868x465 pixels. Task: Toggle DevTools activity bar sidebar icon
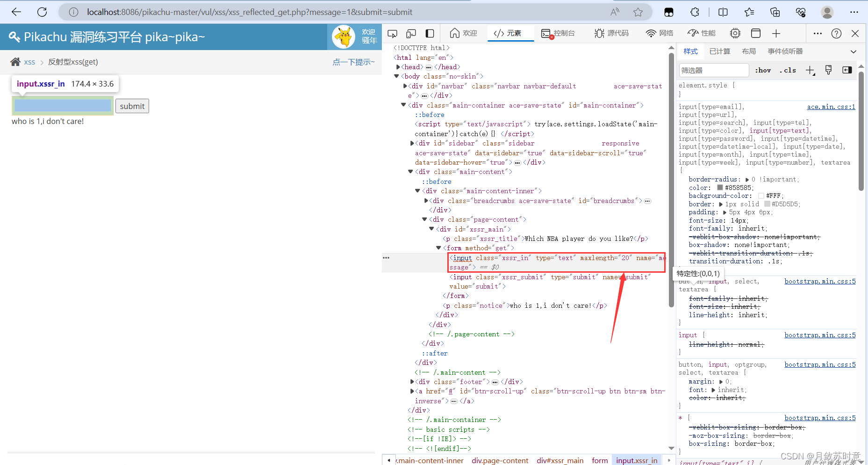(x=430, y=33)
